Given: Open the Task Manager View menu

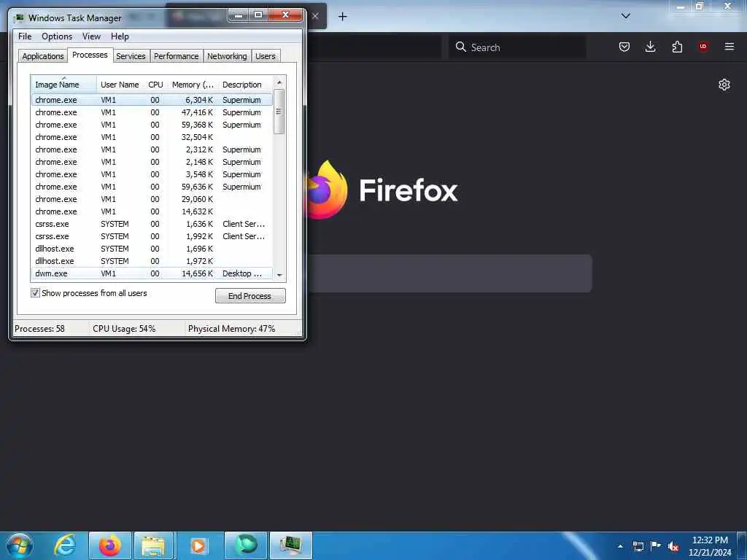Looking at the screenshot, I should coord(91,36).
